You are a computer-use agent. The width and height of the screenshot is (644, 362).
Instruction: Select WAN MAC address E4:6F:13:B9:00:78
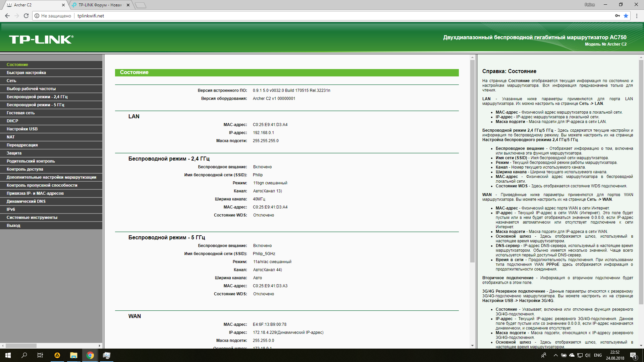tap(270, 324)
